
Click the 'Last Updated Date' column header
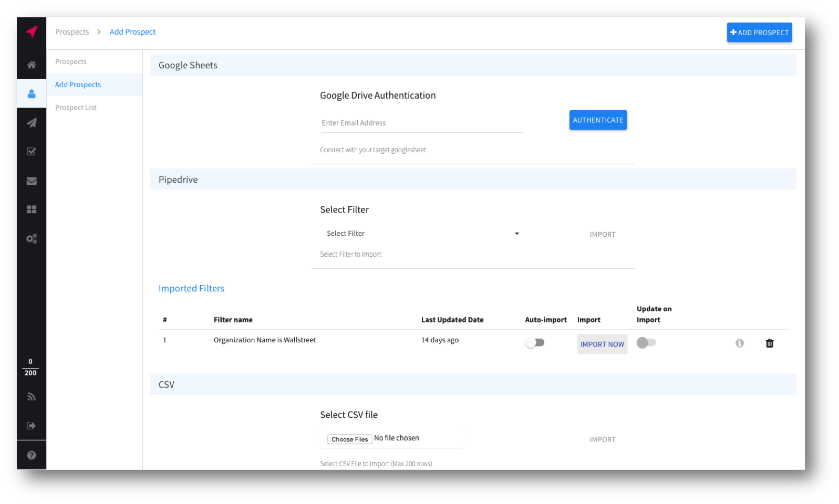coord(452,320)
